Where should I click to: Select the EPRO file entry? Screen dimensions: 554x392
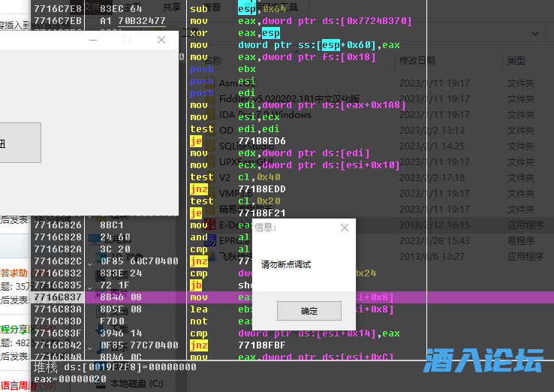point(228,240)
